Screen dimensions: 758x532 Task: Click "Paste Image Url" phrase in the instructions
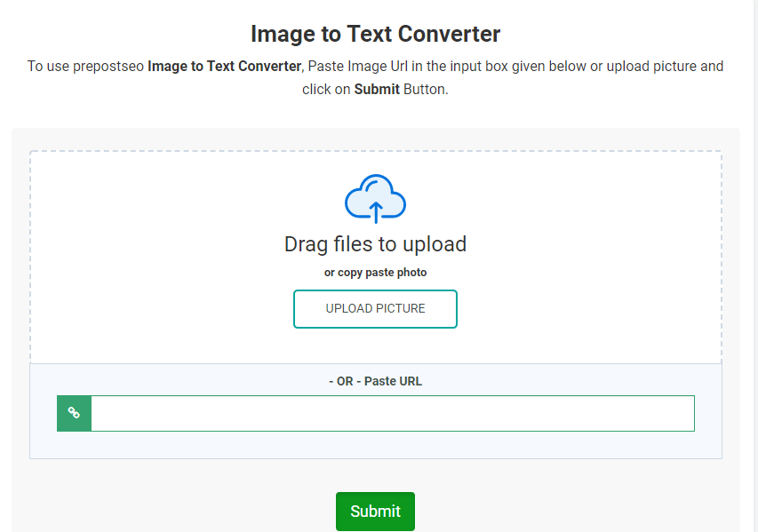point(357,67)
